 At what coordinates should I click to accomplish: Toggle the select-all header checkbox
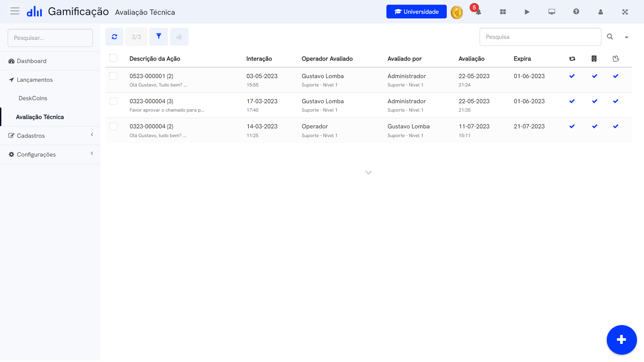pyautogui.click(x=113, y=58)
